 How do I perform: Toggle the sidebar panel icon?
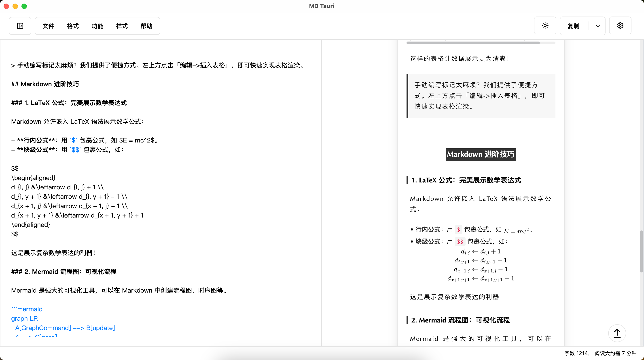coord(20,26)
